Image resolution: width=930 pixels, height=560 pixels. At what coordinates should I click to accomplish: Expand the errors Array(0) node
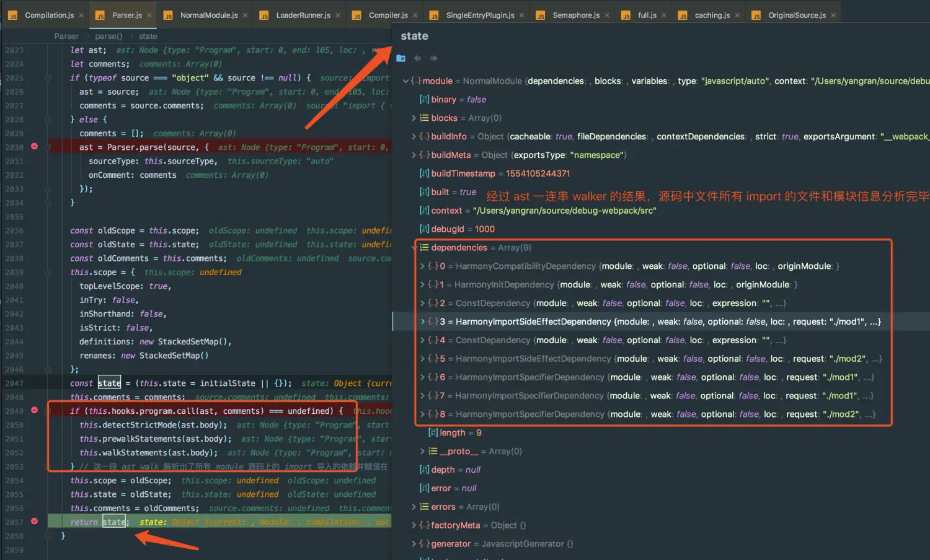[414, 507]
